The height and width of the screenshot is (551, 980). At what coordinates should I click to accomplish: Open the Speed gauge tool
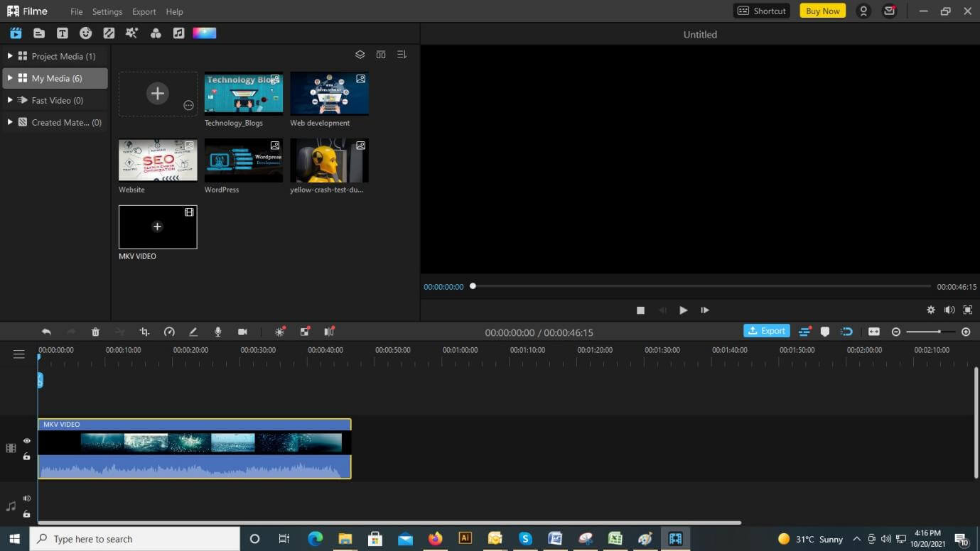169,332
